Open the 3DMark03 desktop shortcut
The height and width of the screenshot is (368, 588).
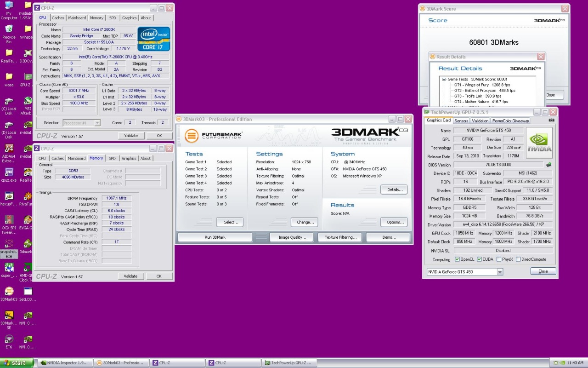9,293
